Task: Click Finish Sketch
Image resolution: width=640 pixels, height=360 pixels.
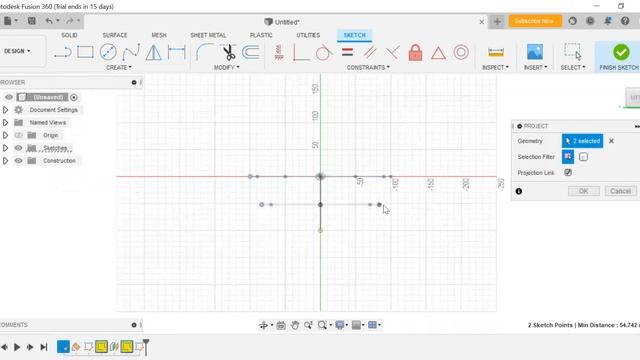Action: click(x=620, y=56)
